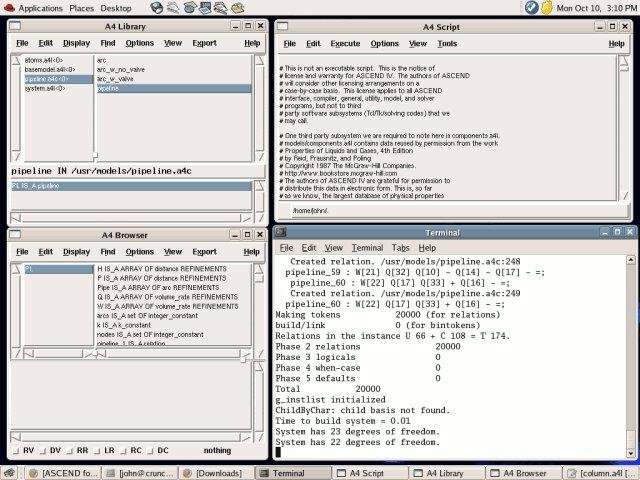Select highlighted 'pipeline' type in Library

tap(174, 88)
